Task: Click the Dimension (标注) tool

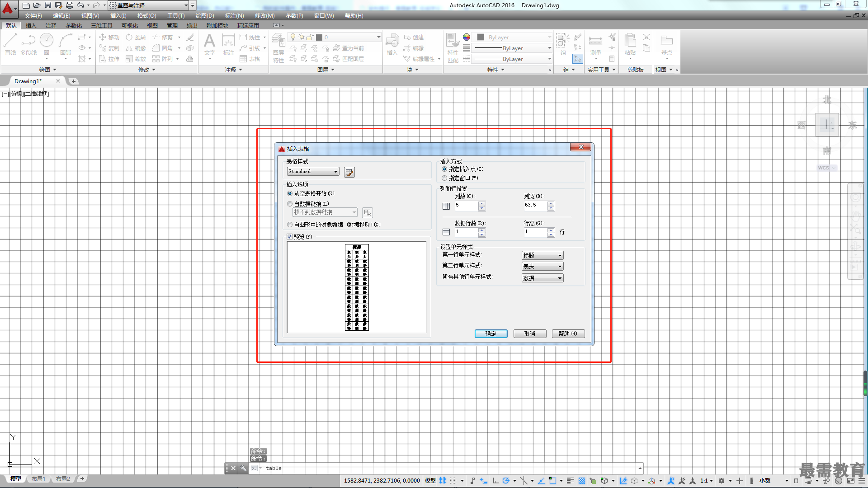Action: click(229, 44)
